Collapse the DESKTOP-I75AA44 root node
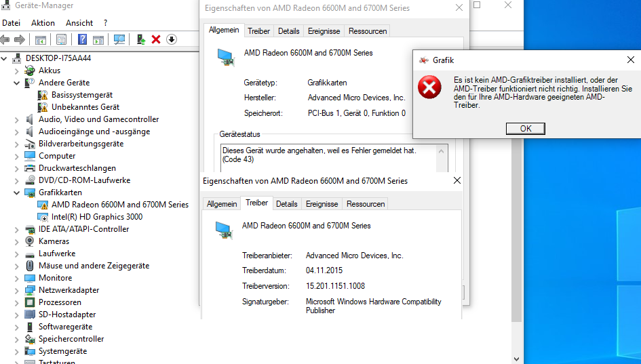 click(x=4, y=58)
